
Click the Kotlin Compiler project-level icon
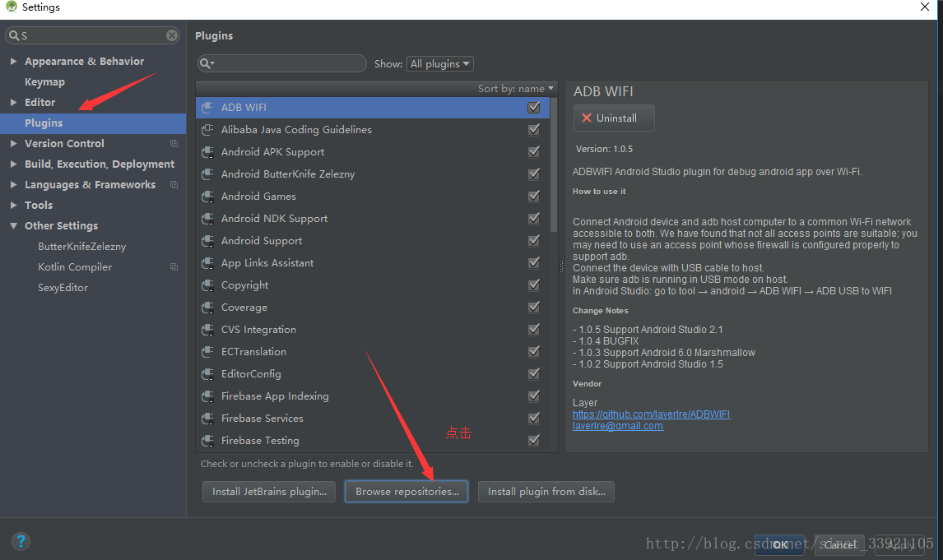tap(174, 266)
